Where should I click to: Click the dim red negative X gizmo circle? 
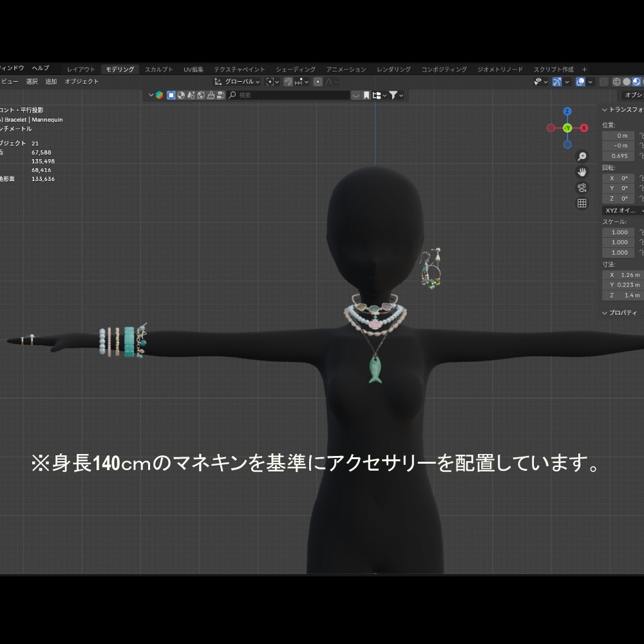pos(551,128)
